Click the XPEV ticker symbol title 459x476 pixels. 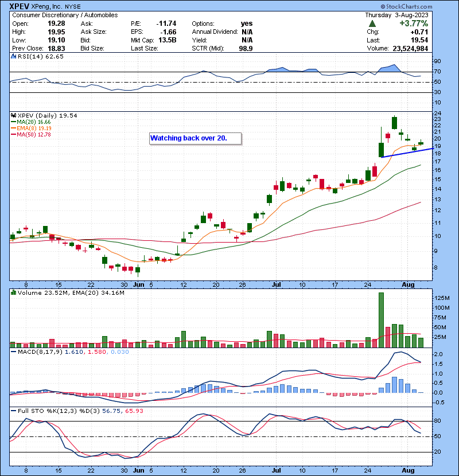[x=19, y=6]
